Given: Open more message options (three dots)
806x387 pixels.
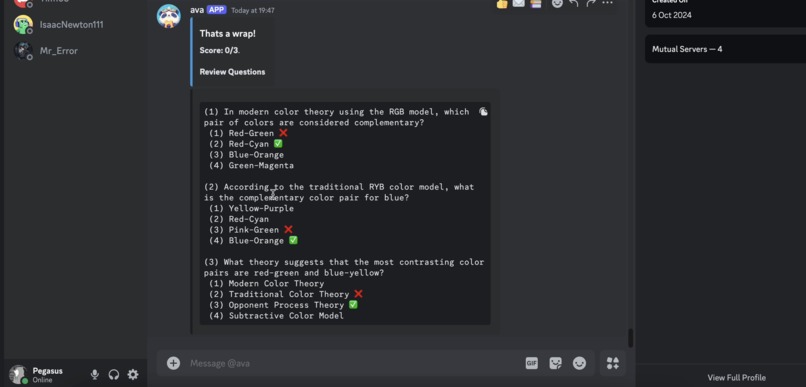Looking at the screenshot, I should [x=608, y=3].
